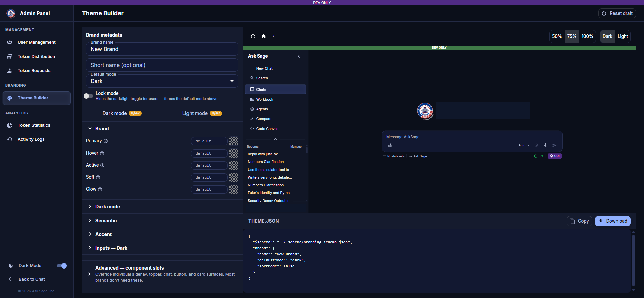Click the Agents icon in preview sidebar
This screenshot has height=298, width=644.
[x=252, y=109]
